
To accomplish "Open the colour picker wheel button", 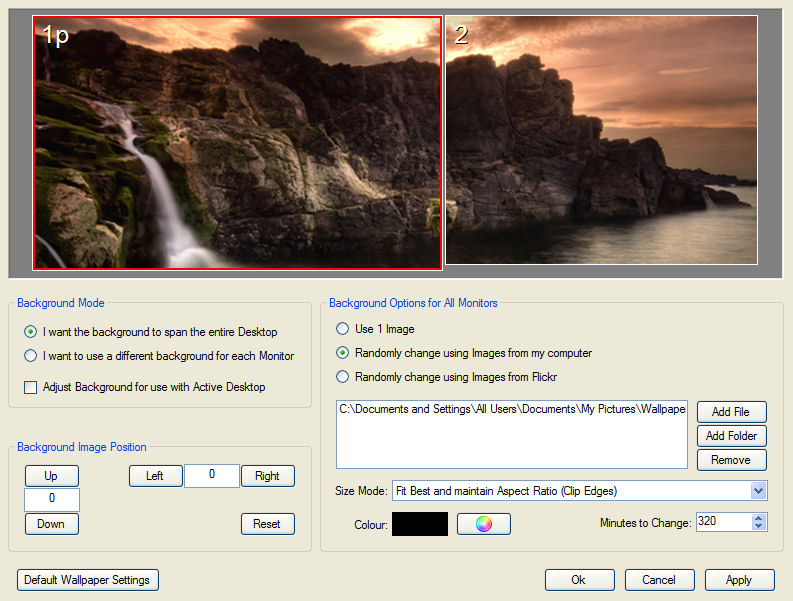I will pos(484,524).
